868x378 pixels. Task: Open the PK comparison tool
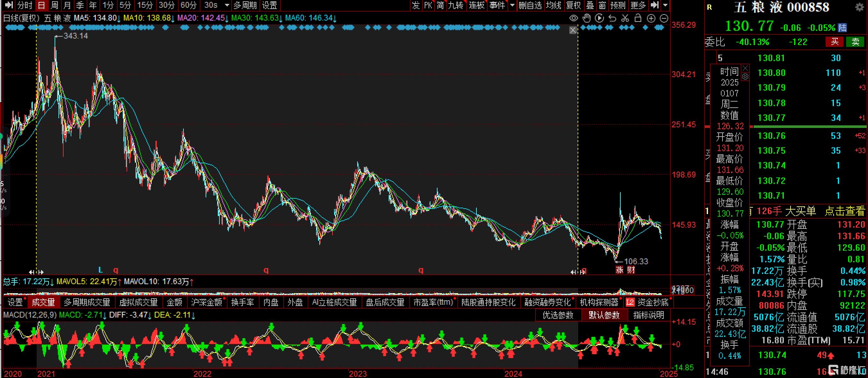click(428, 5)
